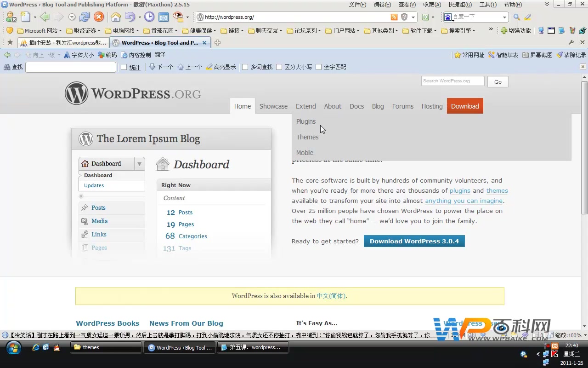Open themes folder in Windows taskbar

coord(106,347)
